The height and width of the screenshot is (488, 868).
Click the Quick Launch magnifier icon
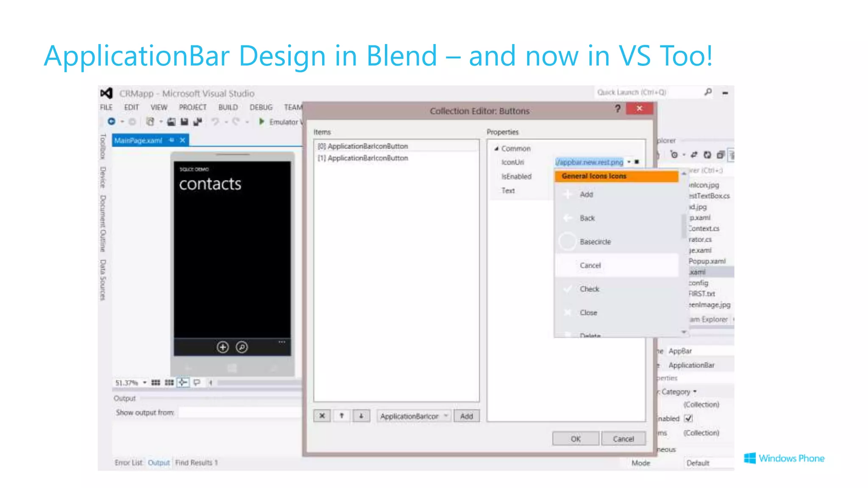(x=708, y=92)
